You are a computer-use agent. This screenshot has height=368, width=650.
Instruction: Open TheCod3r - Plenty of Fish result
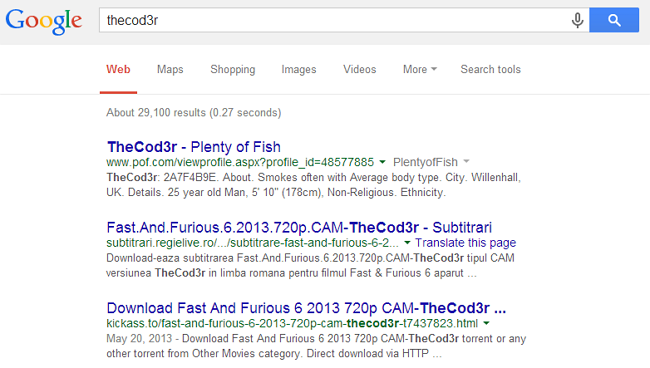(x=194, y=147)
